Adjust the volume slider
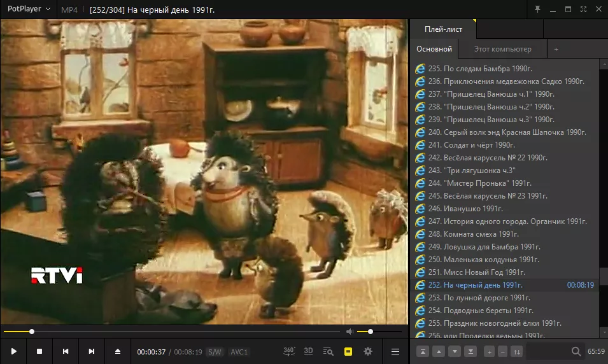The image size is (608, 364). [379, 332]
